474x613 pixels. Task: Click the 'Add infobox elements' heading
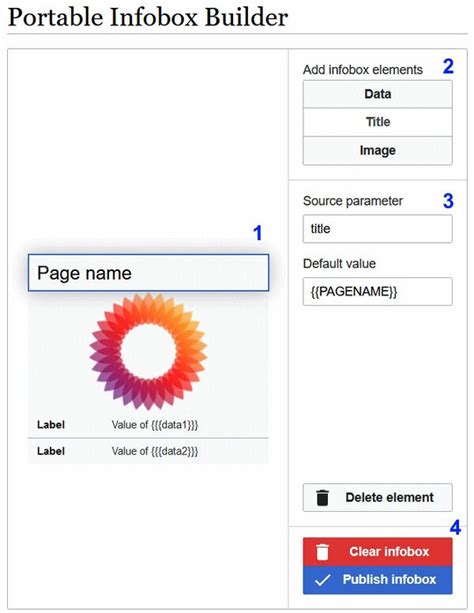363,70
